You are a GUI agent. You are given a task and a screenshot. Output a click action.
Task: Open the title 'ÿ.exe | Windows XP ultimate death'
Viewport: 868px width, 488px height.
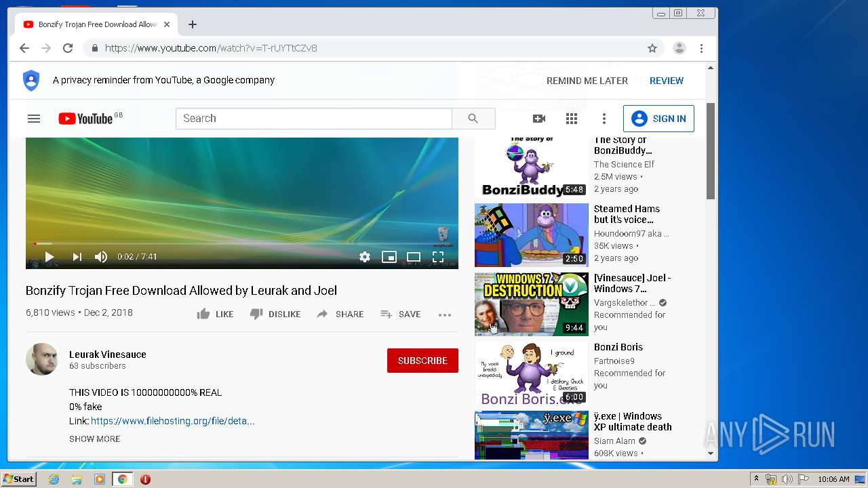[633, 422]
